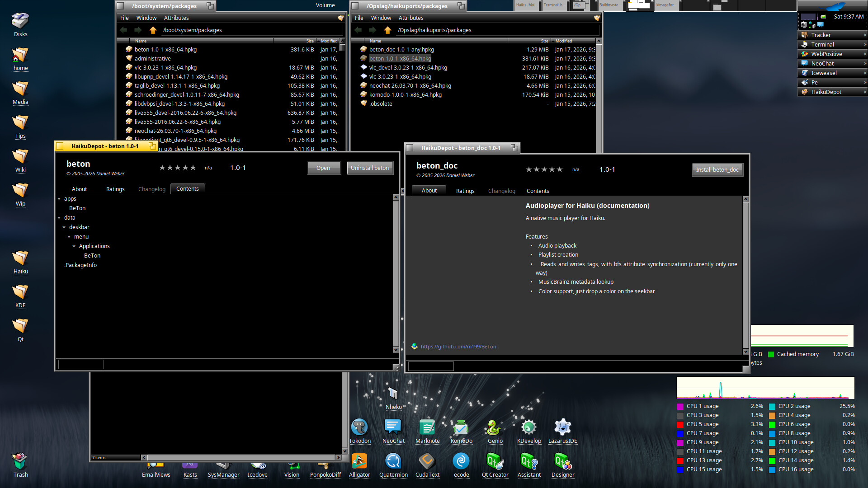Launch the Qt Creator desktop icon
Viewport: 868px width, 488px height.
click(495, 461)
